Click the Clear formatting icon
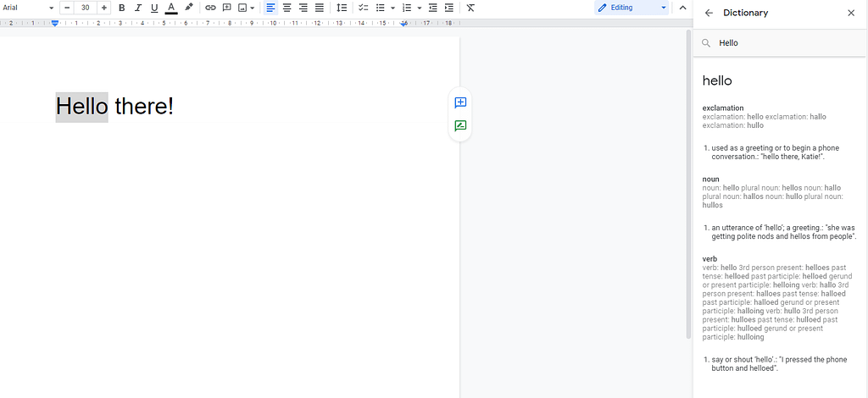 tap(470, 8)
